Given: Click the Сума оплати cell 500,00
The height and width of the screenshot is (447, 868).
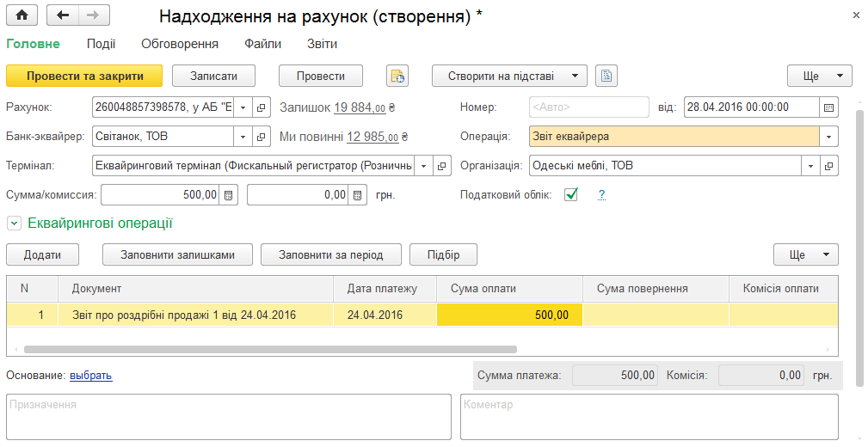Looking at the screenshot, I should click(x=510, y=315).
